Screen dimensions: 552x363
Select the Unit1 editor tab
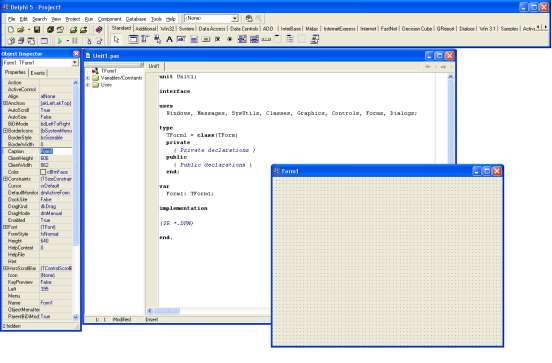click(x=154, y=66)
